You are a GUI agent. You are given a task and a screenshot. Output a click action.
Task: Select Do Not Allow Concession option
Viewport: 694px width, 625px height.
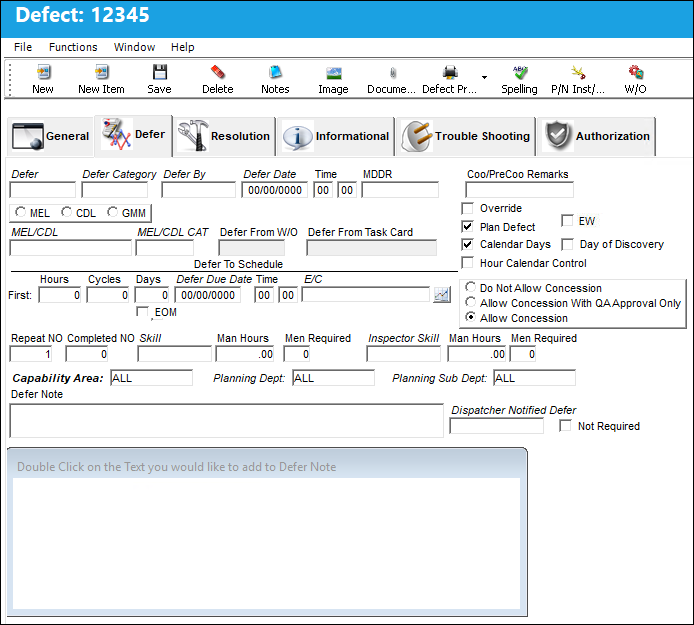coord(470,287)
